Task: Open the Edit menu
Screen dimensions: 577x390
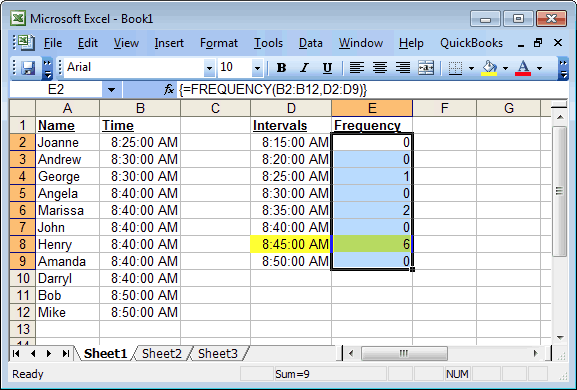Action: click(x=88, y=43)
